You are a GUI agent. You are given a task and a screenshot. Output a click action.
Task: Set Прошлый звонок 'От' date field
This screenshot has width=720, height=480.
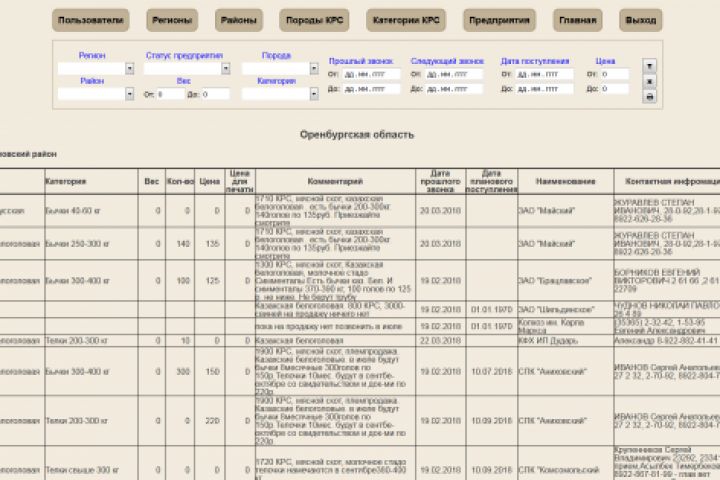[371, 74]
